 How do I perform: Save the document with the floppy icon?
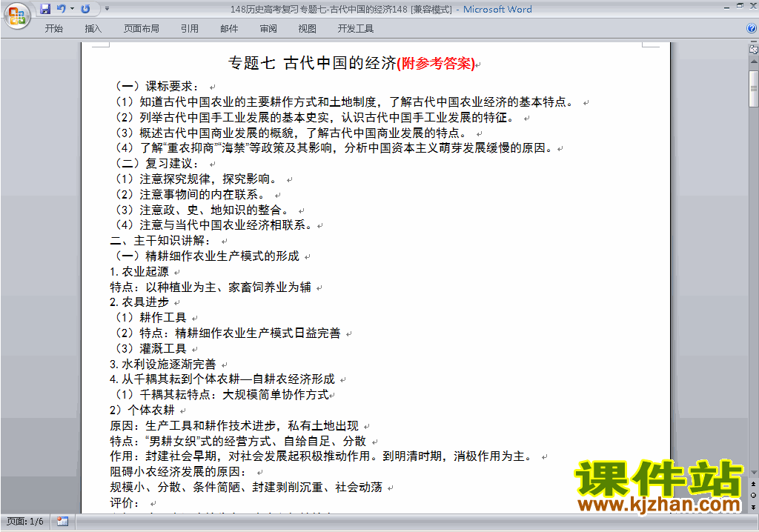(x=45, y=9)
